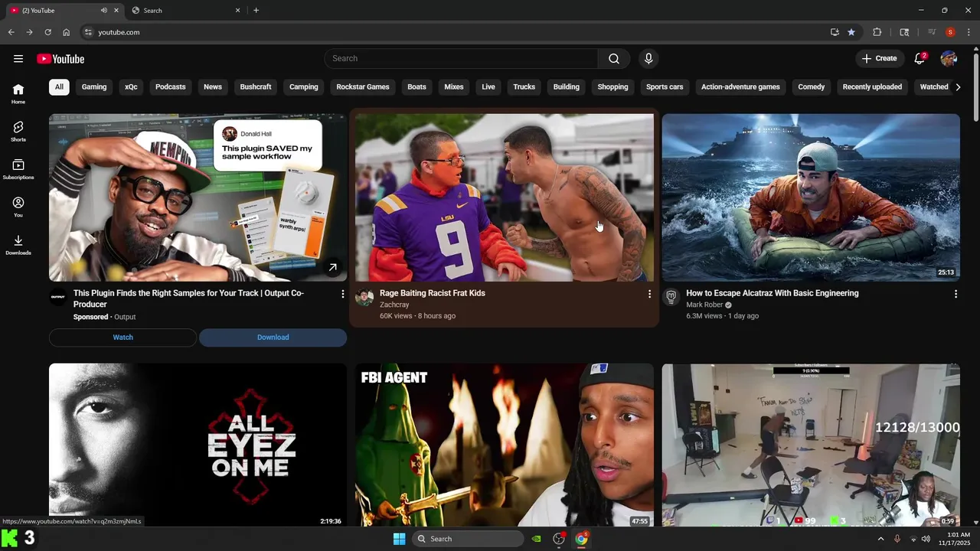Select the xQc filter chip
The height and width of the screenshot is (551, 980).
click(131, 86)
